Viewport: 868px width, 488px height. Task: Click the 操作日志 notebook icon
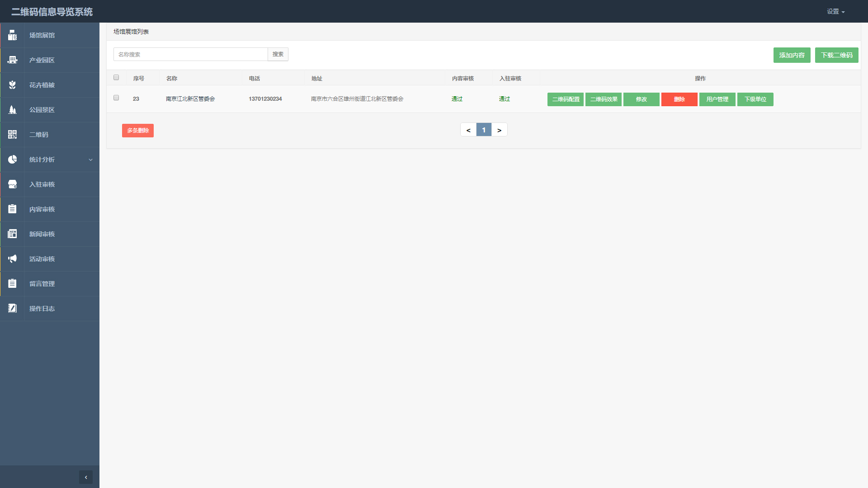pos(12,309)
